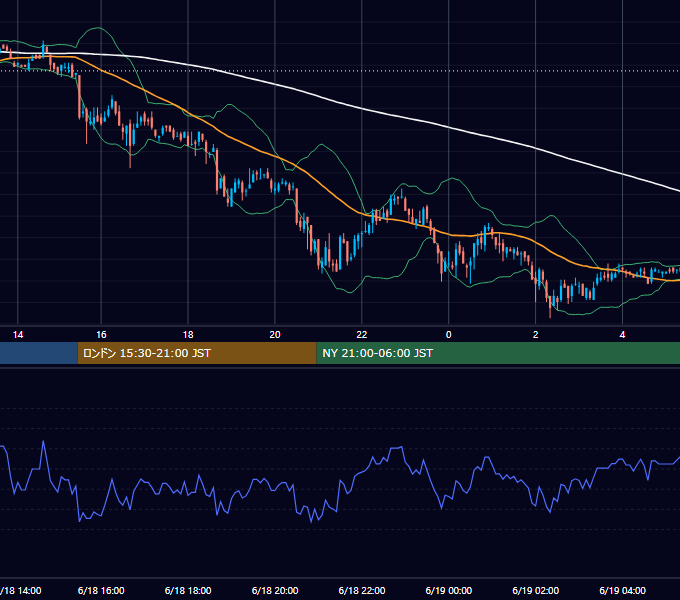
Task: Click the 20 label on price chart axis
Action: (x=275, y=335)
